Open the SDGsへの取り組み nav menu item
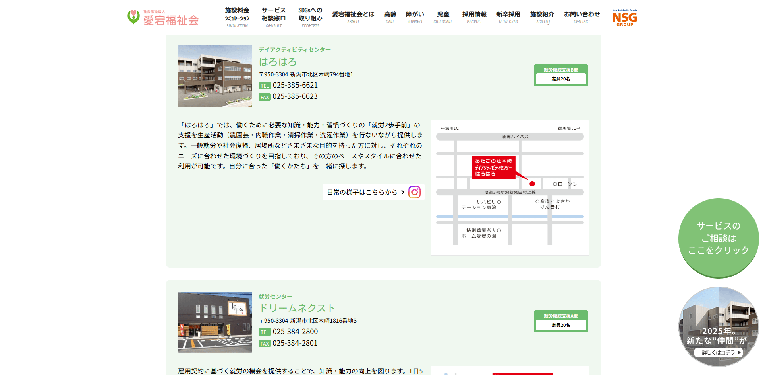Viewport: 767px width, 375px height. pyautogui.click(x=310, y=18)
